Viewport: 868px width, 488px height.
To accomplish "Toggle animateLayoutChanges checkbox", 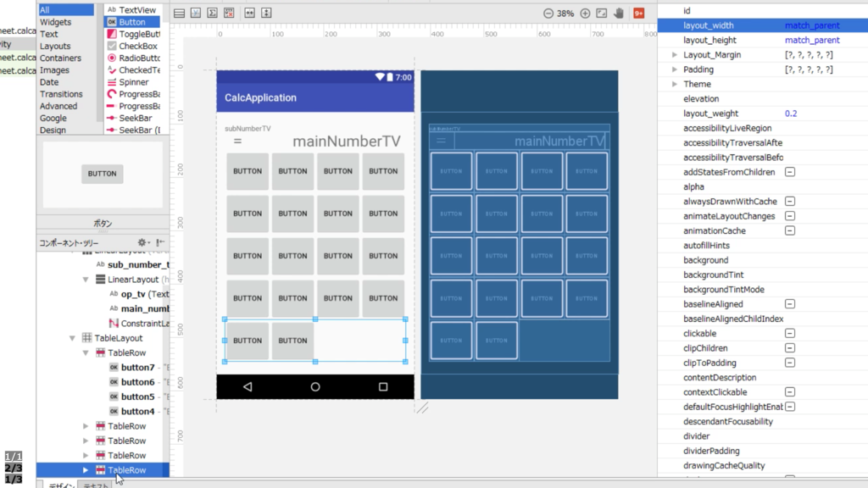I will 790,216.
